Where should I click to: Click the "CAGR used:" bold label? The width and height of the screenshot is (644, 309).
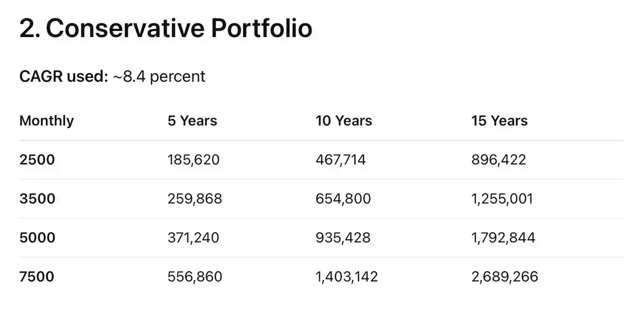click(64, 76)
